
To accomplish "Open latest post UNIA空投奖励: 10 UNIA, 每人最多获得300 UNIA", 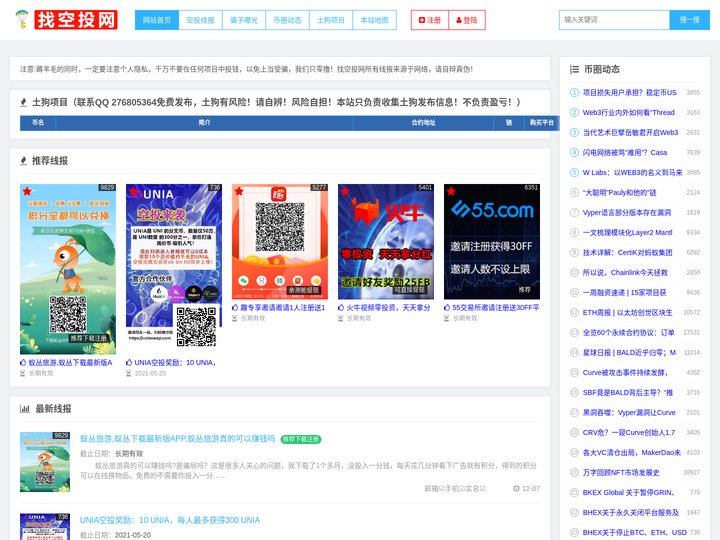I will (x=170, y=520).
